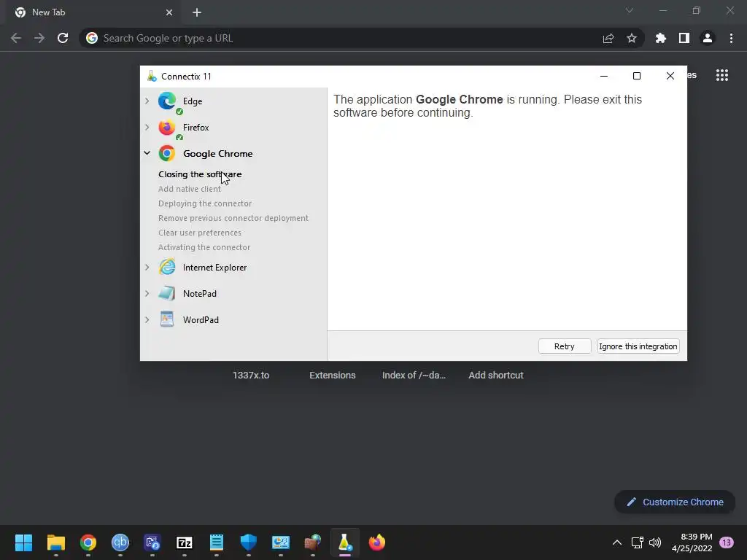This screenshot has height=560, width=747.
Task: Select the 'Add native client' step
Action: pyautogui.click(x=190, y=189)
